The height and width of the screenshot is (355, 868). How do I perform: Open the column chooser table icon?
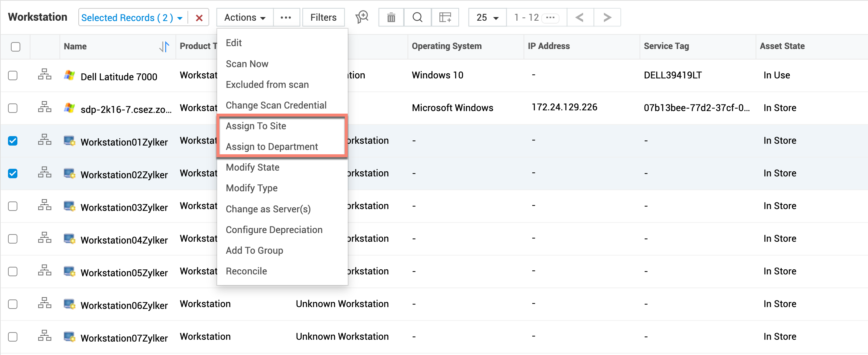pyautogui.click(x=445, y=17)
